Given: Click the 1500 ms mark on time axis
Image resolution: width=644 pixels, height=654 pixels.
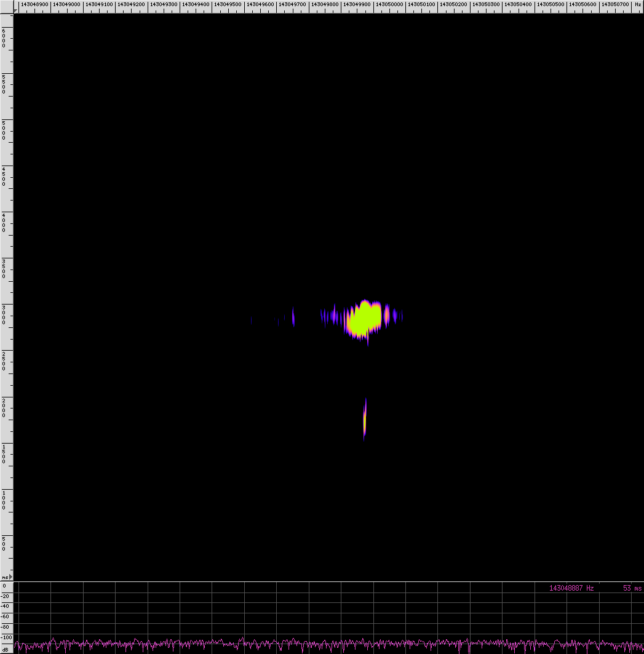Looking at the screenshot, I should (x=4, y=453).
